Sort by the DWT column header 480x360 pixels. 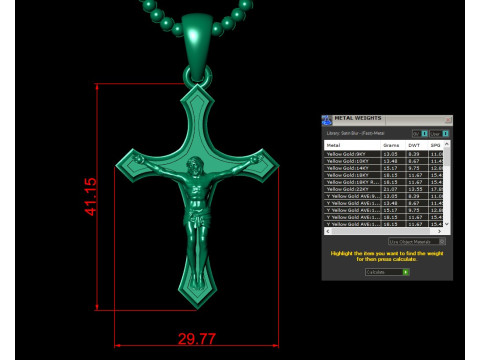pyautogui.click(x=417, y=145)
